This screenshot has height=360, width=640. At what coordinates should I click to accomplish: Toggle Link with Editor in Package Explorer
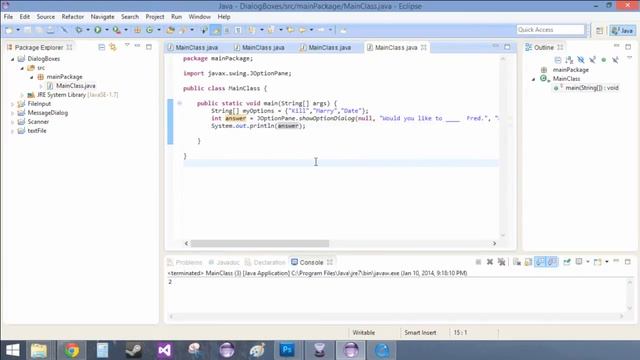point(113,47)
